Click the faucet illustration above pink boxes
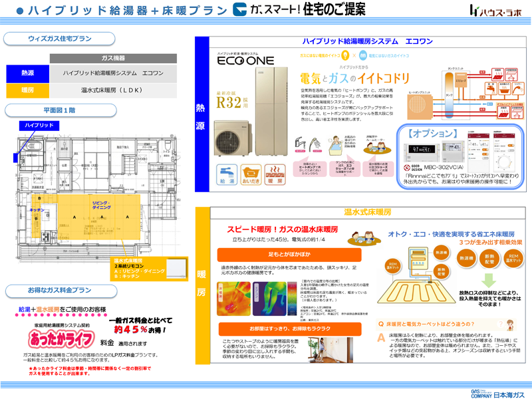 pos(300,144)
